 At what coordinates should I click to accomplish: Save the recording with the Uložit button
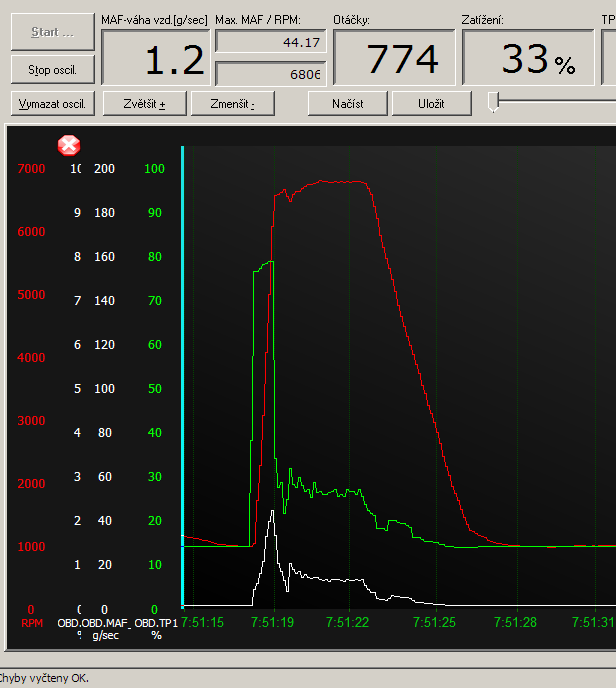pyautogui.click(x=431, y=104)
